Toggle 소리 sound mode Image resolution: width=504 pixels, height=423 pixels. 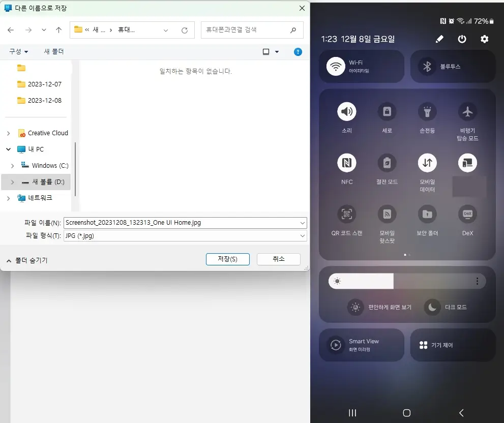(x=346, y=112)
